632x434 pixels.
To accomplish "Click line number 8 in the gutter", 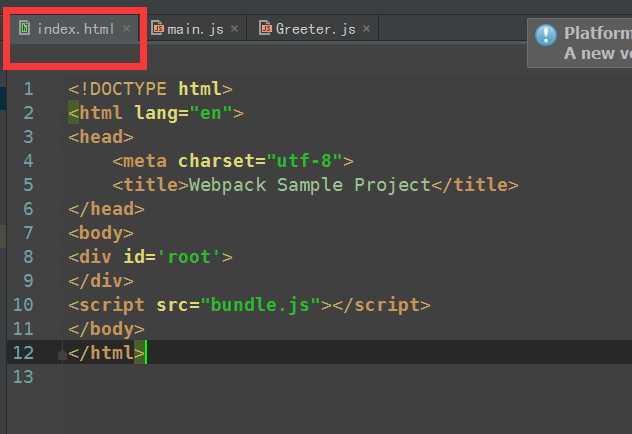I will pyautogui.click(x=28, y=257).
